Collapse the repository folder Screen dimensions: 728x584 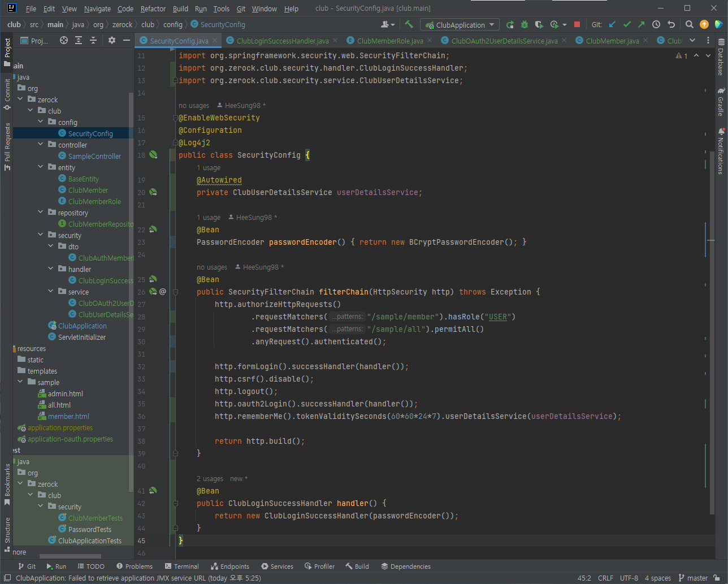41,212
